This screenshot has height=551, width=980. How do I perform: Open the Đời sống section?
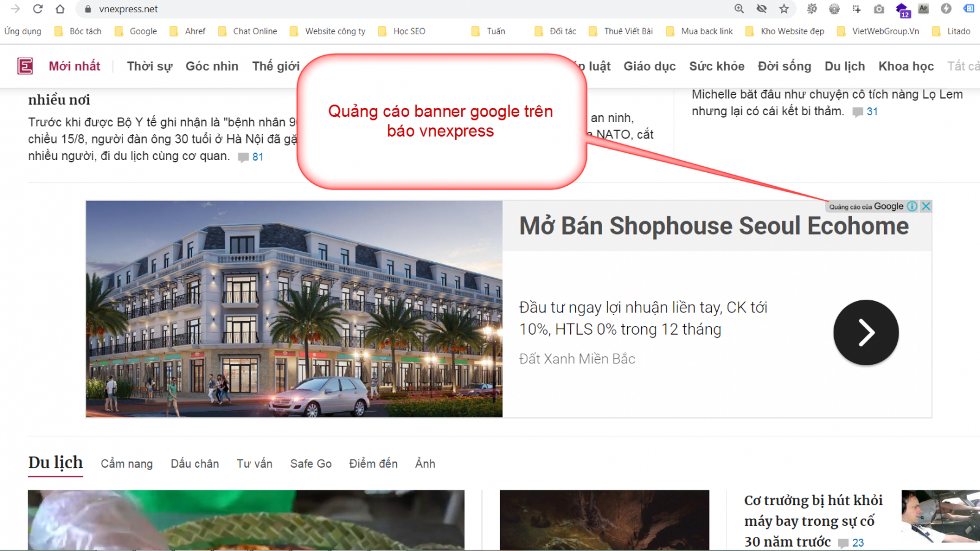click(784, 66)
